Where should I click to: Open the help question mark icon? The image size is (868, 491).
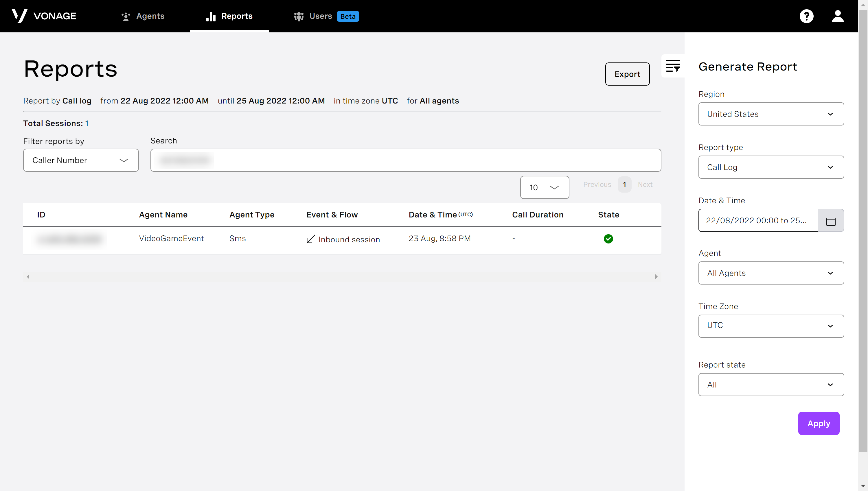(806, 16)
